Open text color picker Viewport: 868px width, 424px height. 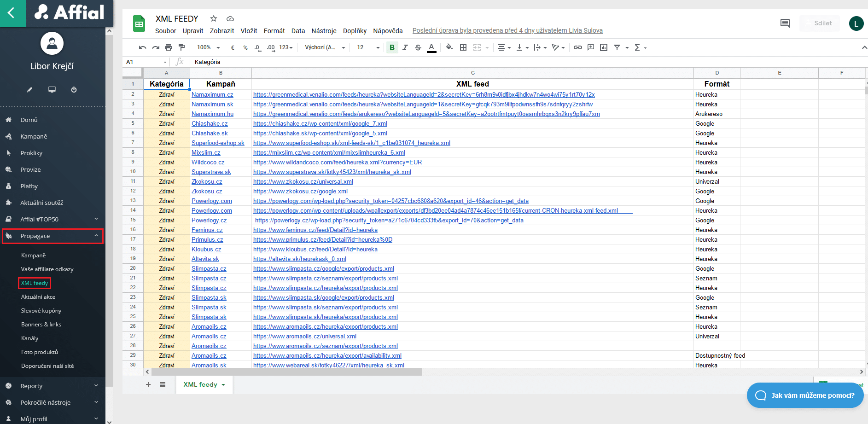[431, 47]
